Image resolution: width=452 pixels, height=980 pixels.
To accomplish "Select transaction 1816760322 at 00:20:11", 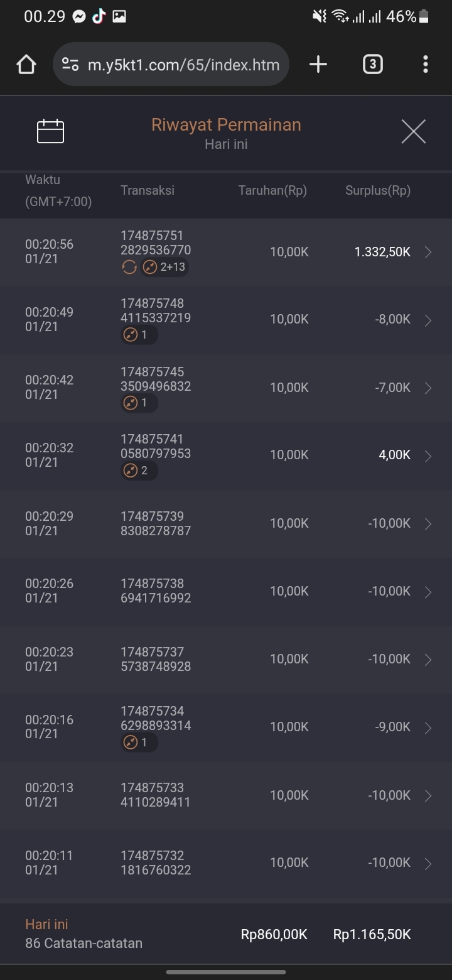I will tap(156, 863).
